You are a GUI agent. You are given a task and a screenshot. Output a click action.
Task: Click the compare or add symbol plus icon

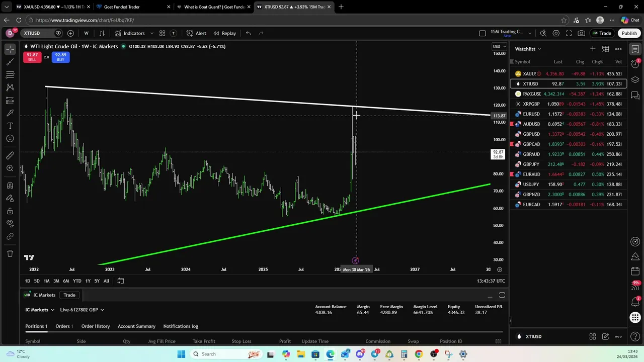click(70, 33)
